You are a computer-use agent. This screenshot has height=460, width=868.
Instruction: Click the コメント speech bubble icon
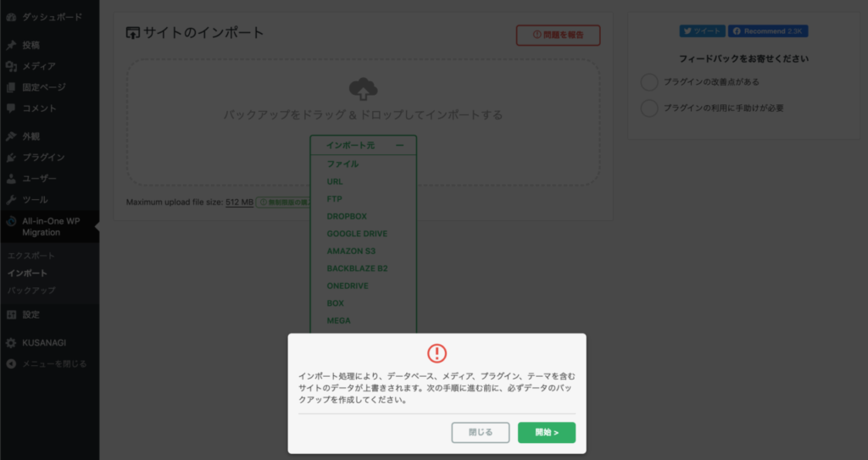tap(11, 108)
